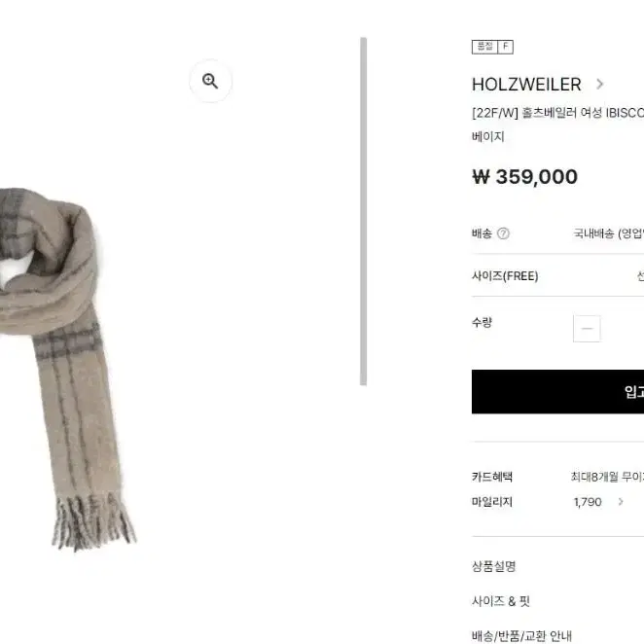Select the 사이즈(FREE) size option row
Viewport: 644px width, 644px height.
[x=557, y=276]
